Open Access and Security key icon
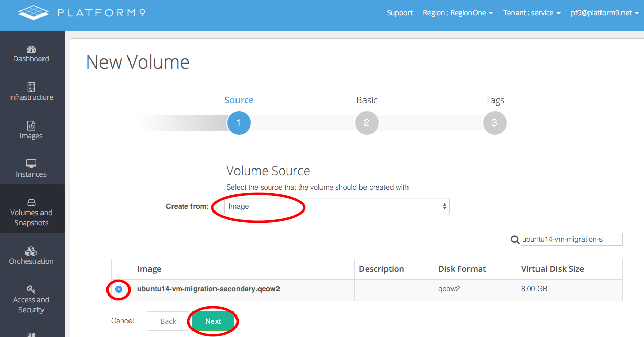The image size is (644, 337). pyautogui.click(x=31, y=290)
